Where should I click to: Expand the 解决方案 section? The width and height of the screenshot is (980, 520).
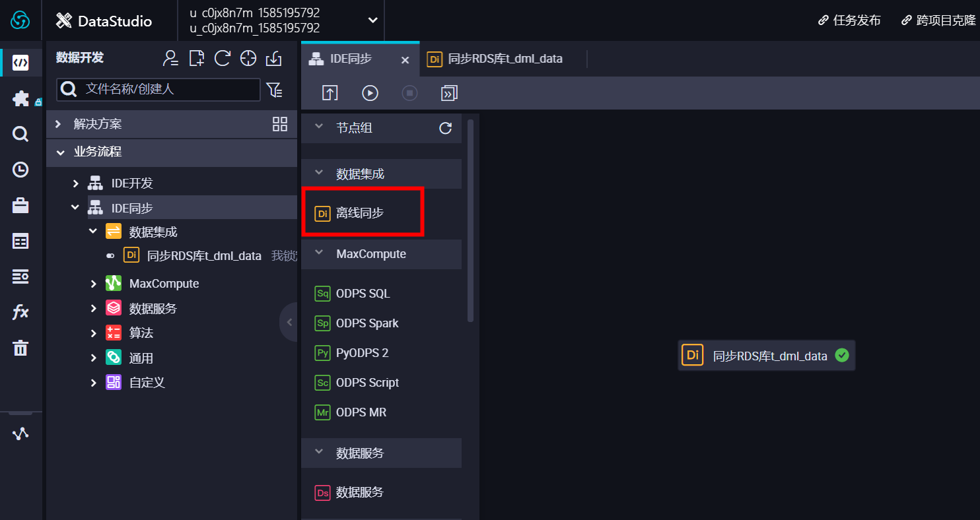coord(58,124)
